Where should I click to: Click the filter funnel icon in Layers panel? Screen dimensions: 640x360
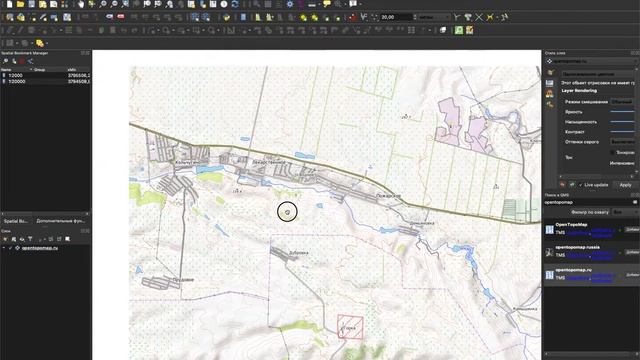30,239
